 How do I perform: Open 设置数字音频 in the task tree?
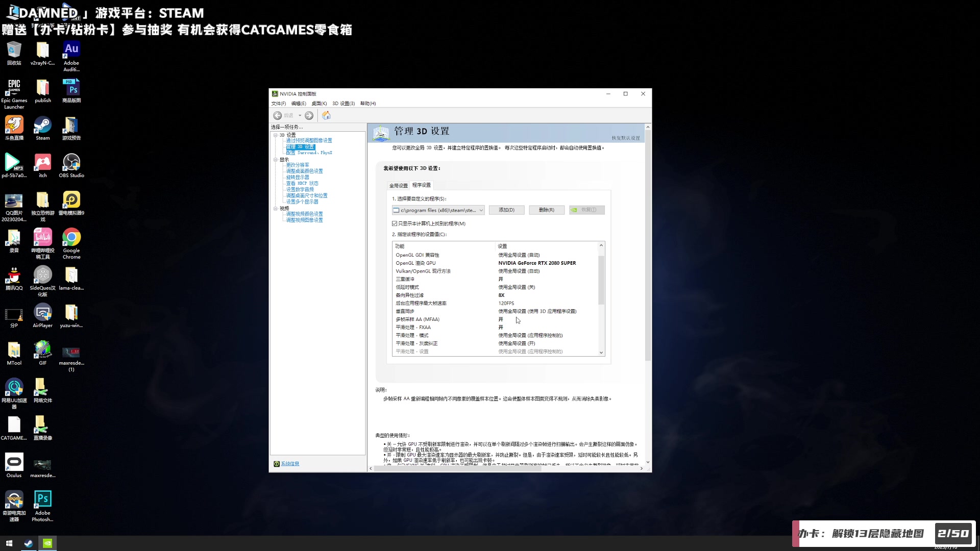pyautogui.click(x=300, y=190)
